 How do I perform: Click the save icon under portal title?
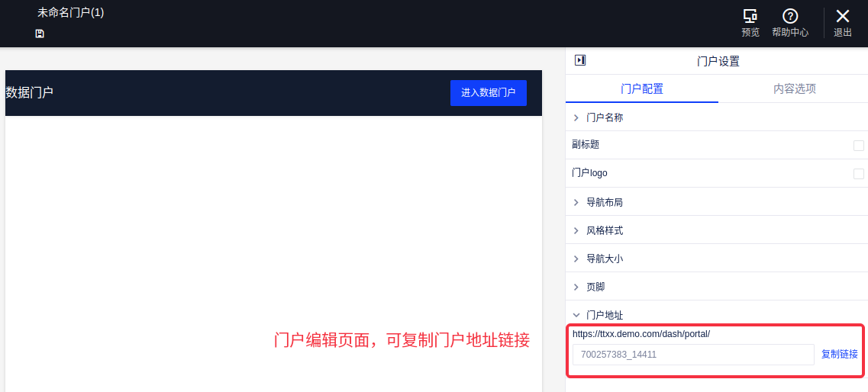click(40, 34)
